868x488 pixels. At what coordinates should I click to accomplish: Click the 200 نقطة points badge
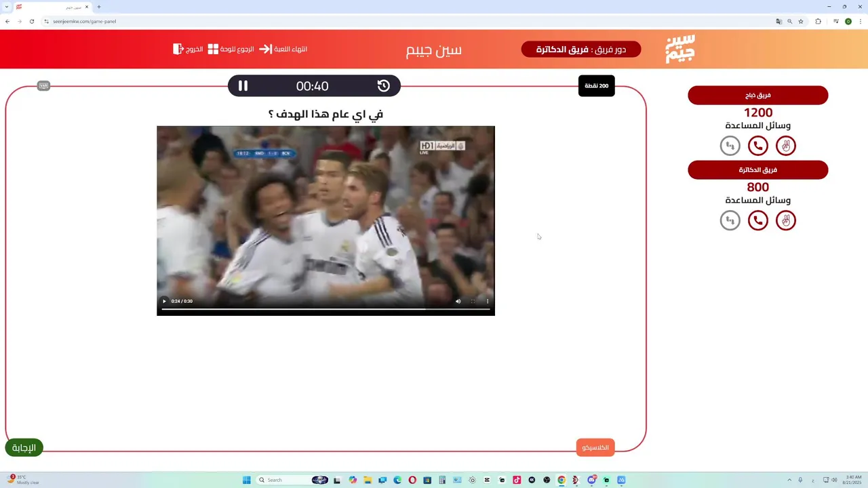click(596, 86)
